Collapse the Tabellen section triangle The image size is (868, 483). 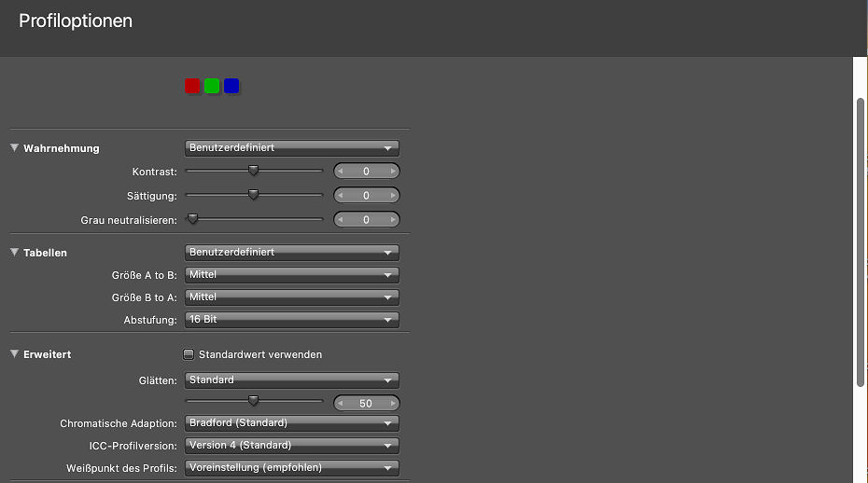(14, 253)
